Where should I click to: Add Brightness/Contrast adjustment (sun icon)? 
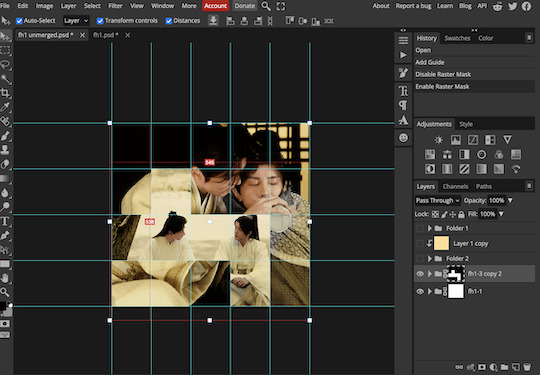pos(438,139)
